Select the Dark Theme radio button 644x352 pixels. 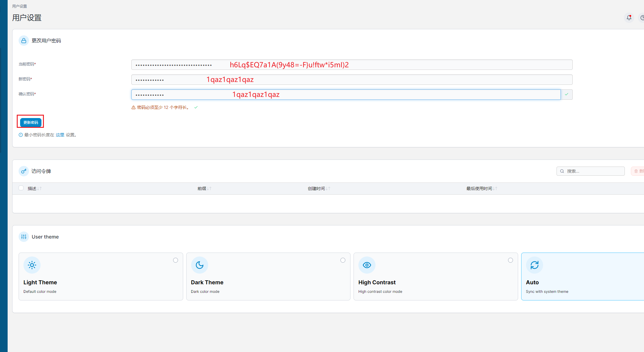(343, 260)
